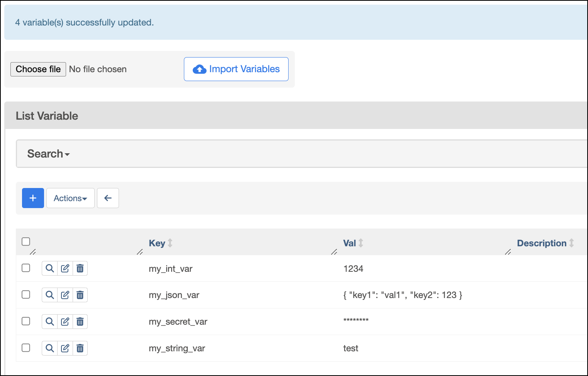Delete the my_string_var variable
Screen dimensions: 588x376
click(80, 348)
